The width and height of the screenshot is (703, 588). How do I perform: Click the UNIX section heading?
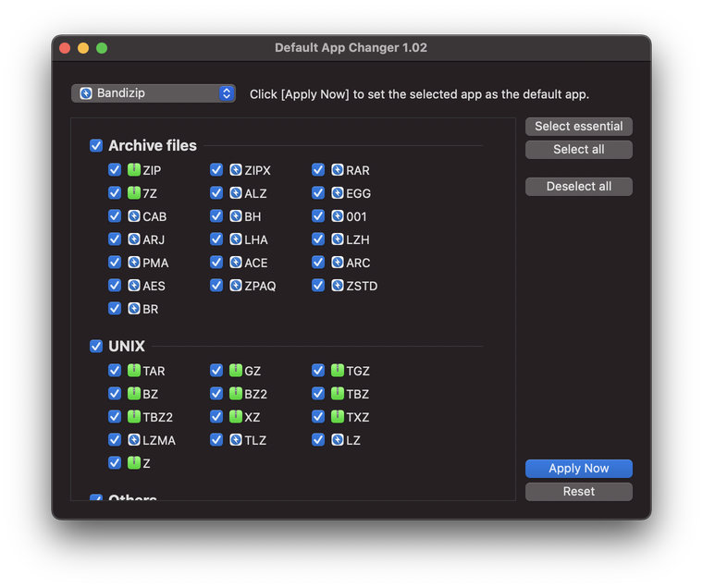(127, 346)
